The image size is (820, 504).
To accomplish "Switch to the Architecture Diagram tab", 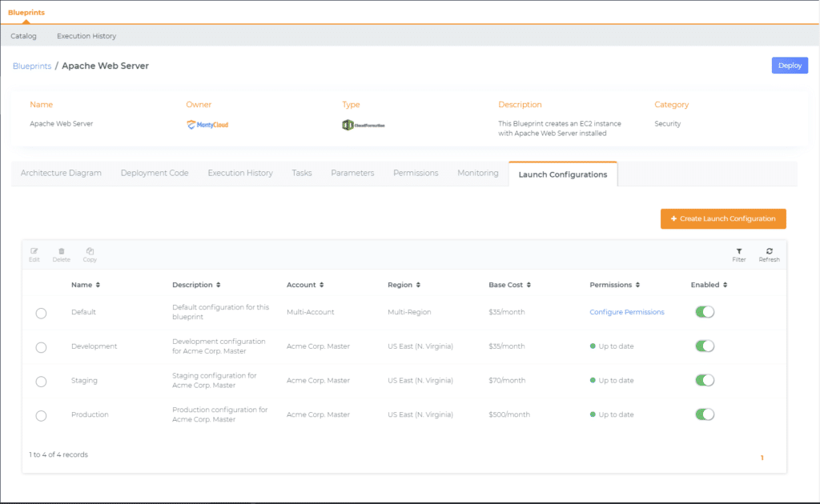I will point(61,173).
